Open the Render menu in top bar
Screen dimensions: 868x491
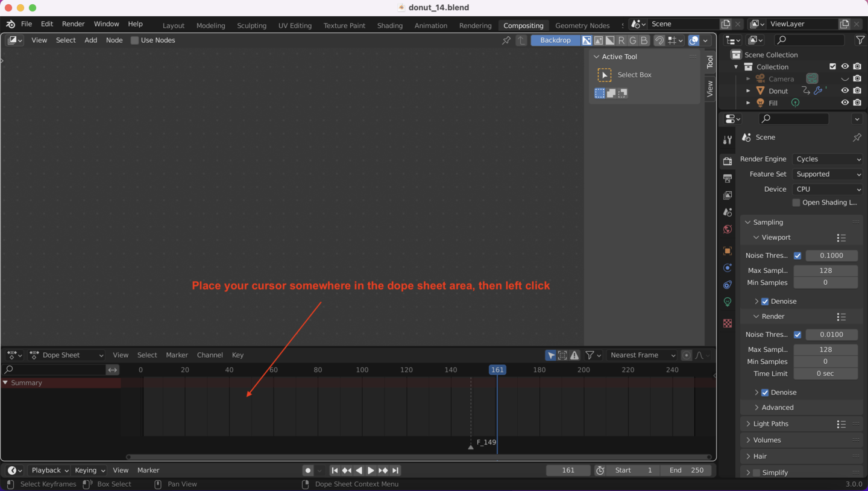(x=73, y=24)
